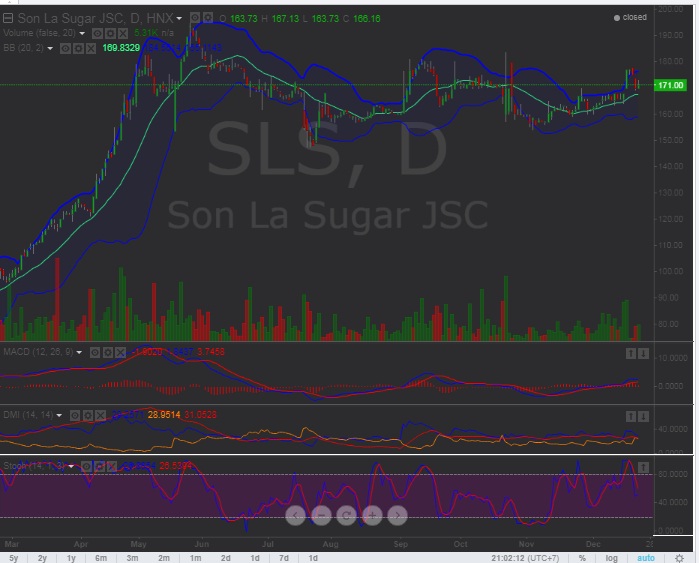Image resolution: width=699 pixels, height=563 pixels.
Task: Select the 5y time range
Action: click(x=14, y=558)
